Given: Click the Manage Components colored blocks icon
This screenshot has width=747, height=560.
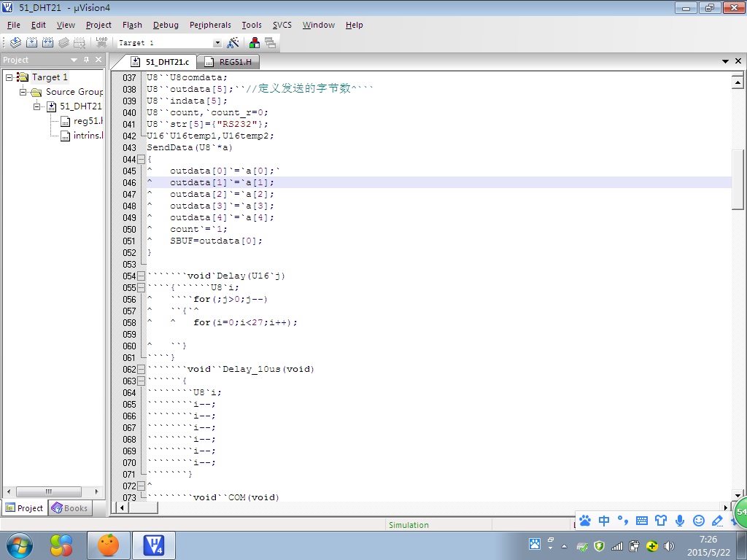Looking at the screenshot, I should point(255,43).
